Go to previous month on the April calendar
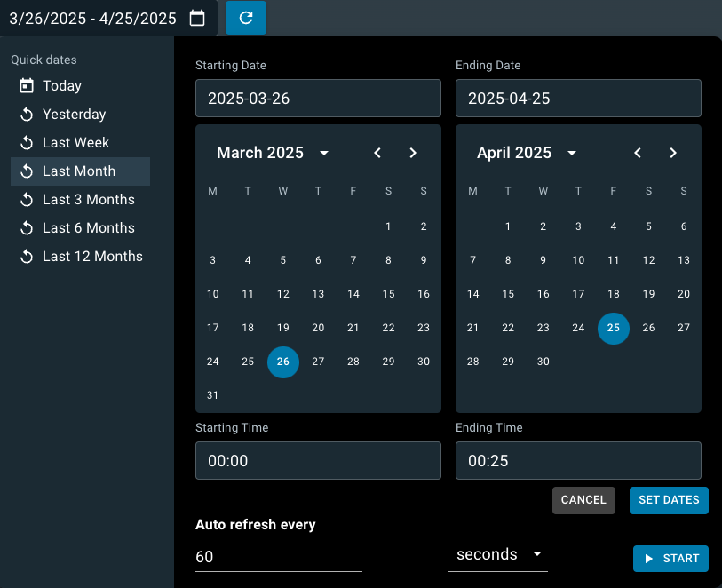This screenshot has width=722, height=588. point(637,152)
